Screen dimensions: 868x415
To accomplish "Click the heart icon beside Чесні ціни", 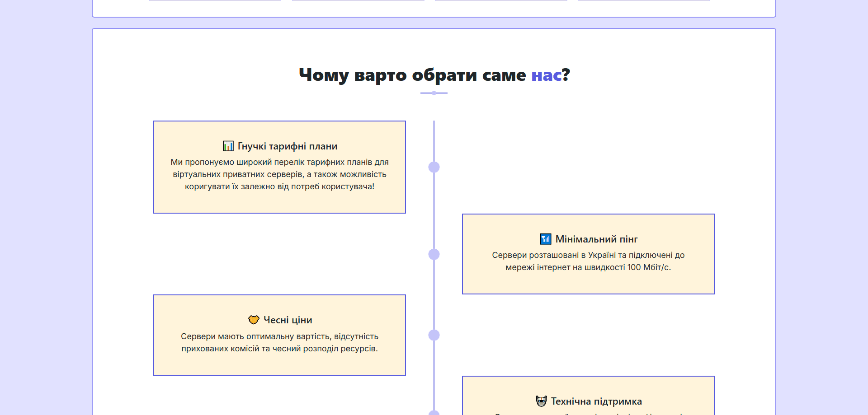I will click(x=254, y=320).
